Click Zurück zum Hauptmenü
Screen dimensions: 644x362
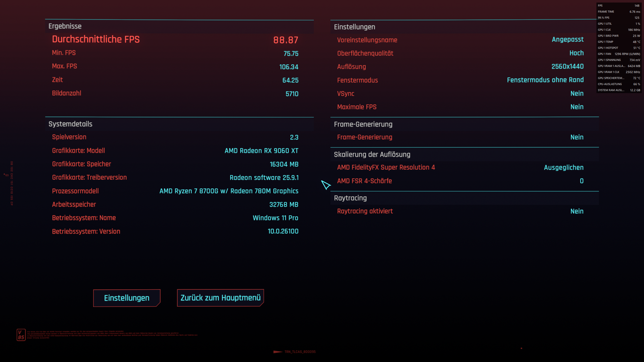click(220, 298)
